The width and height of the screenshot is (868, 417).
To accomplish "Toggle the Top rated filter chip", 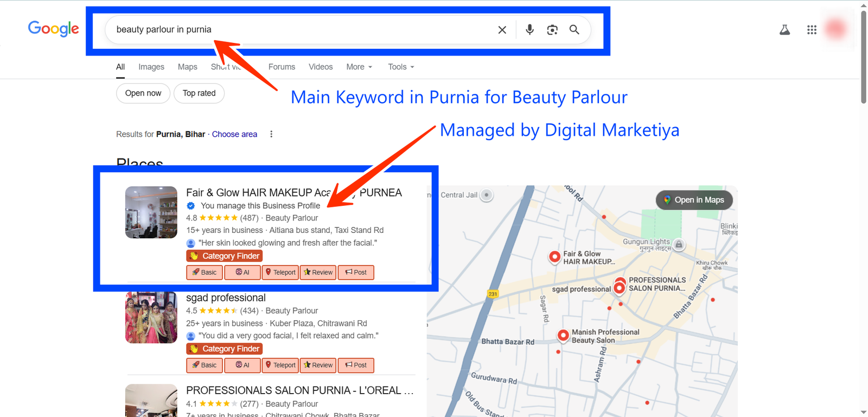I will [x=199, y=93].
